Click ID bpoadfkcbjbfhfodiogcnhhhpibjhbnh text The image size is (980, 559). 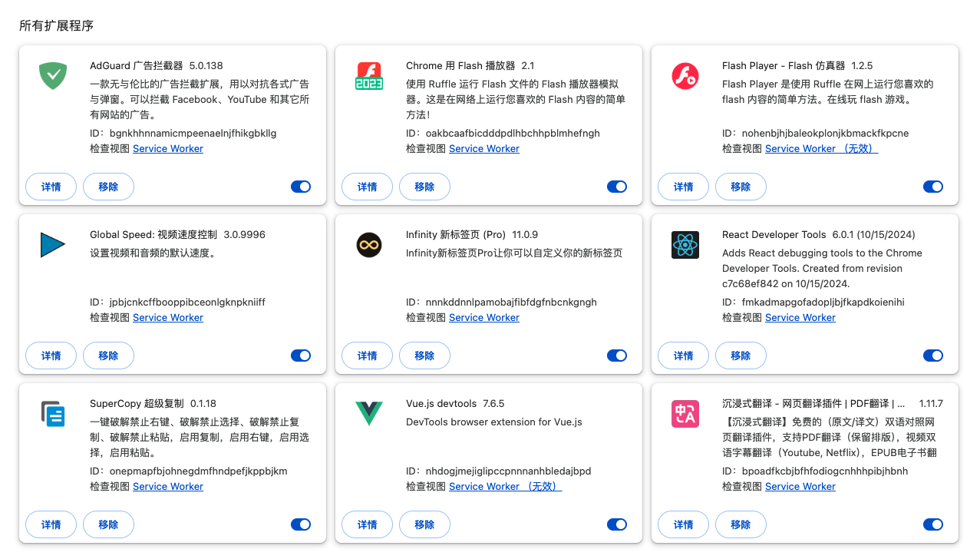[x=815, y=471]
